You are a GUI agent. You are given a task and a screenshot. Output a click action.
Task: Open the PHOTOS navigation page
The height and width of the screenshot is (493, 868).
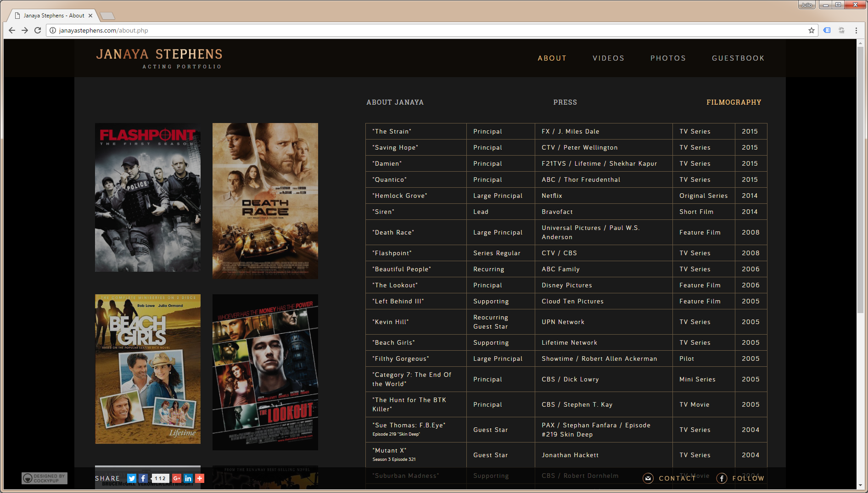coord(668,58)
